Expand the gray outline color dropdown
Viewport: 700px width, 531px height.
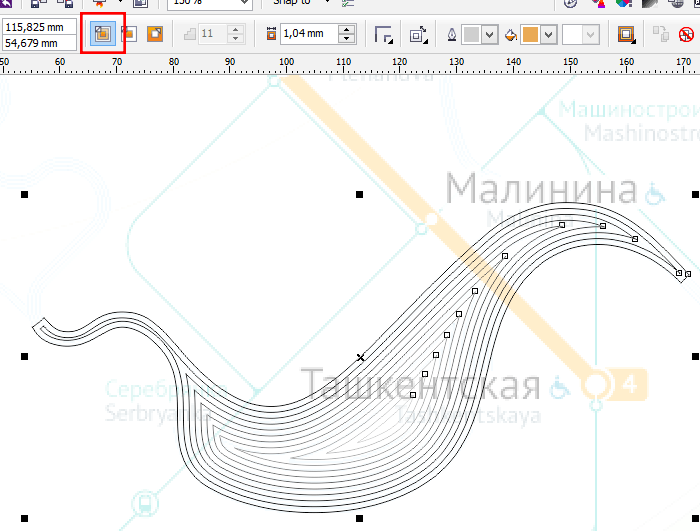click(489, 35)
